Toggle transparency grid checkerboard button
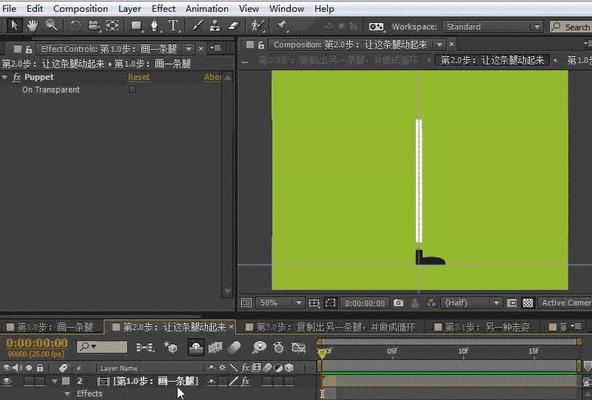Viewport: 592px width, 400px height. click(528, 303)
